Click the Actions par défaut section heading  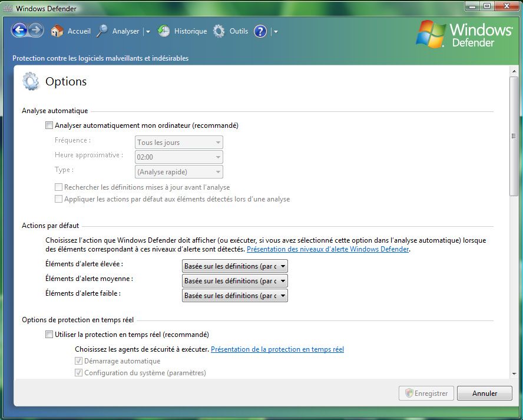(51, 226)
